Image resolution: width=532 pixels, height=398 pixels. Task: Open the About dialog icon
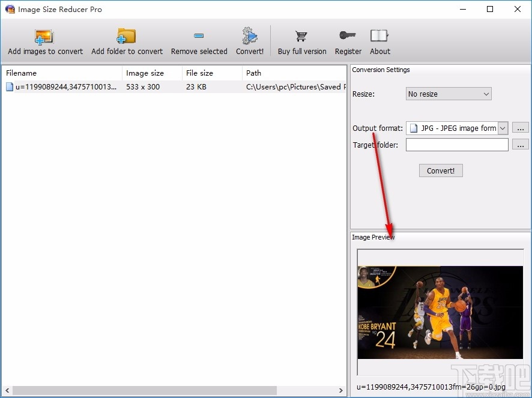379,36
